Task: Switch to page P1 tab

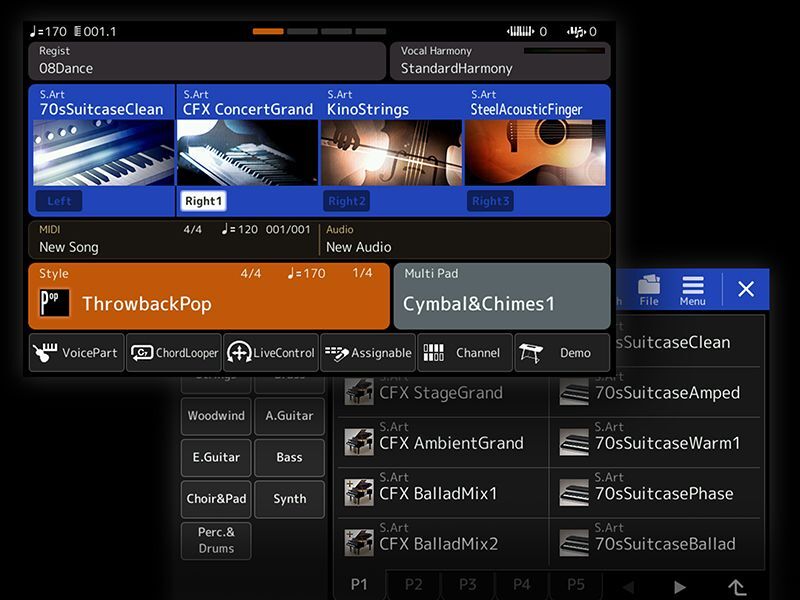Action: click(x=359, y=585)
